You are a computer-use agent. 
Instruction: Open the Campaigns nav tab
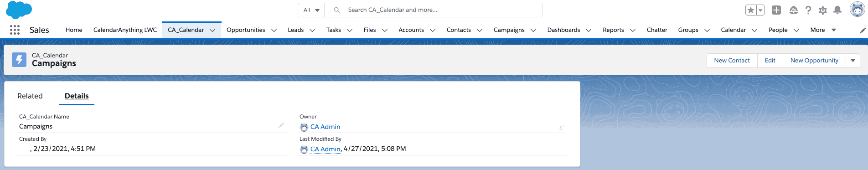tap(509, 30)
